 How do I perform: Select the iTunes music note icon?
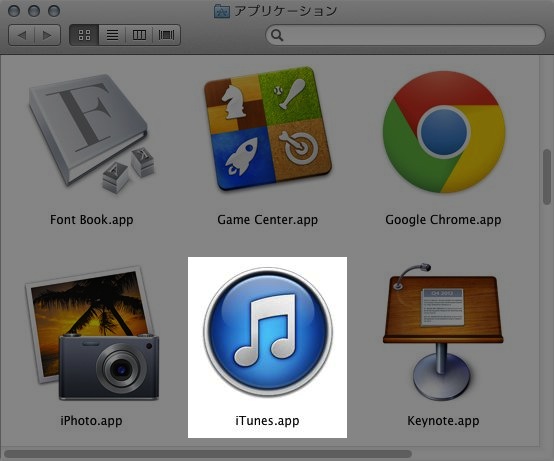point(267,331)
